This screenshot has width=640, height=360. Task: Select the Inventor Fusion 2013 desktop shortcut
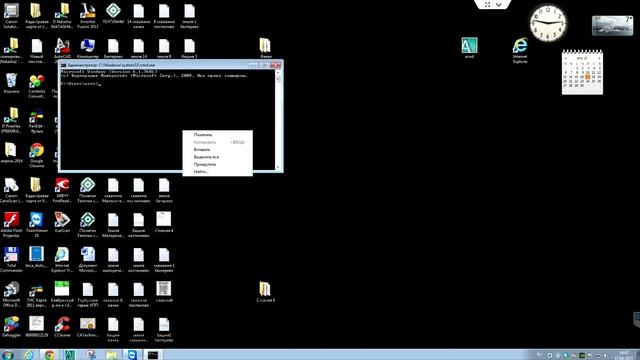click(x=88, y=16)
